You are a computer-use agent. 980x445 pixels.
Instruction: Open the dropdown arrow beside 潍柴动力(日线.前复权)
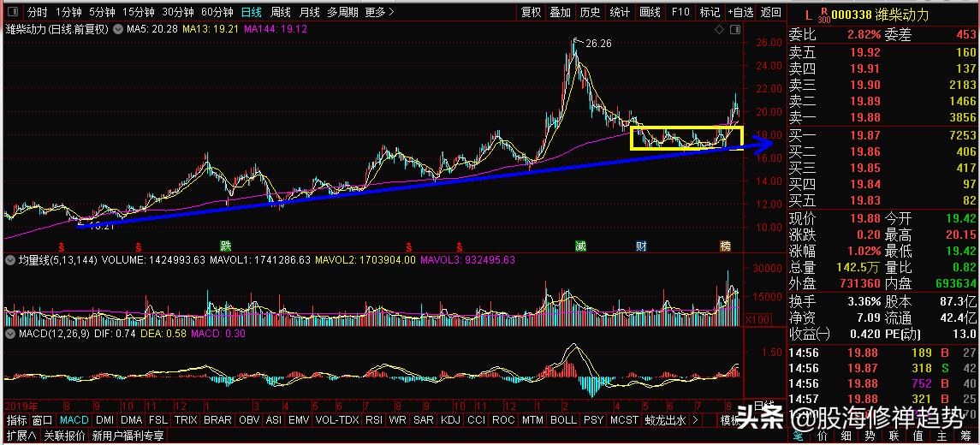pyautogui.click(x=117, y=29)
